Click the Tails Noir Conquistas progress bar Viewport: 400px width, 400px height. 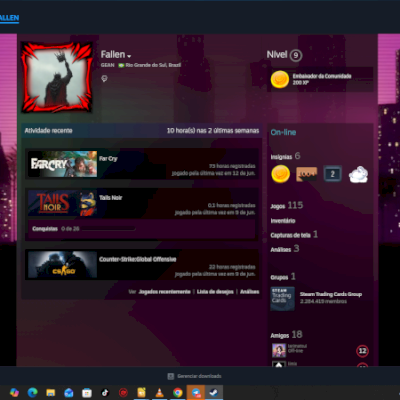[x=108, y=229]
